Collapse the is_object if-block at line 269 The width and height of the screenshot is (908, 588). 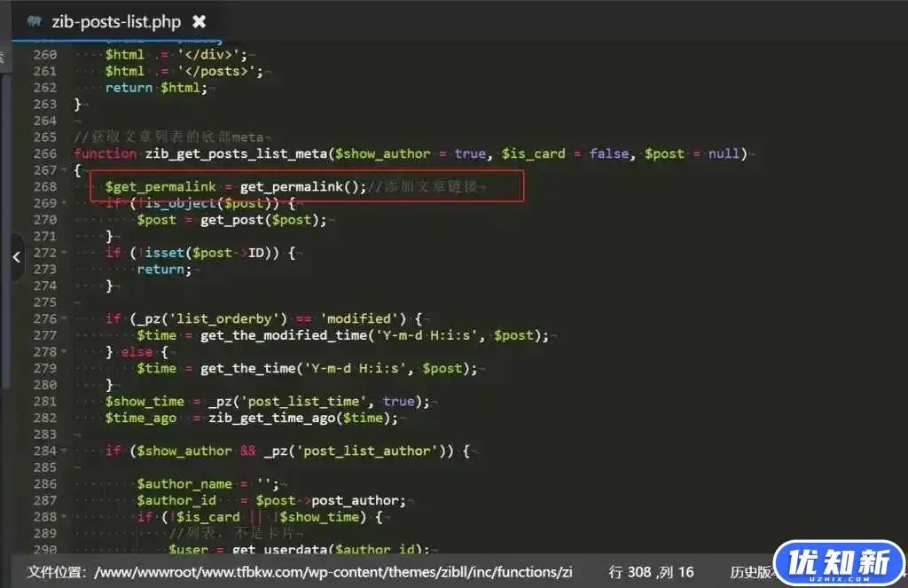[64, 203]
